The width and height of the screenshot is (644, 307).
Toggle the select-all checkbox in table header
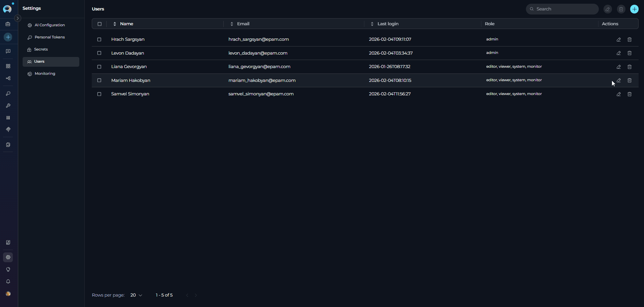click(100, 24)
